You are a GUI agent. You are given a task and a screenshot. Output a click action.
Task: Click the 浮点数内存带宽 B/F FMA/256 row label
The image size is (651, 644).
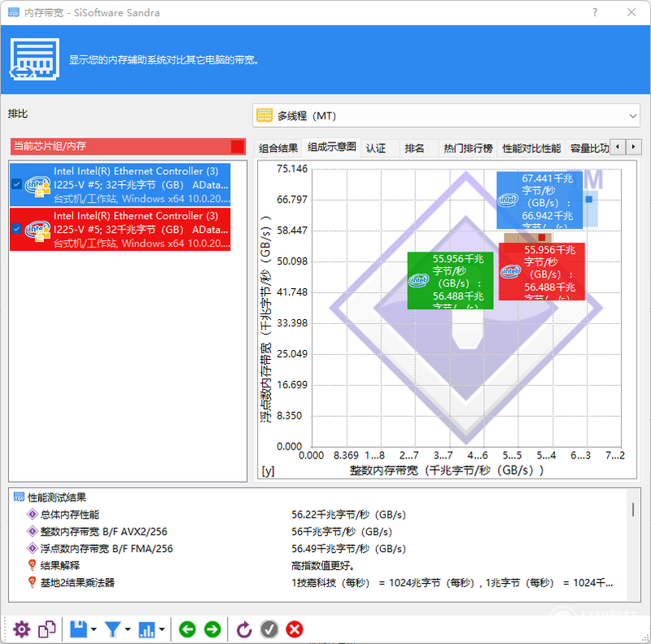tap(107, 549)
